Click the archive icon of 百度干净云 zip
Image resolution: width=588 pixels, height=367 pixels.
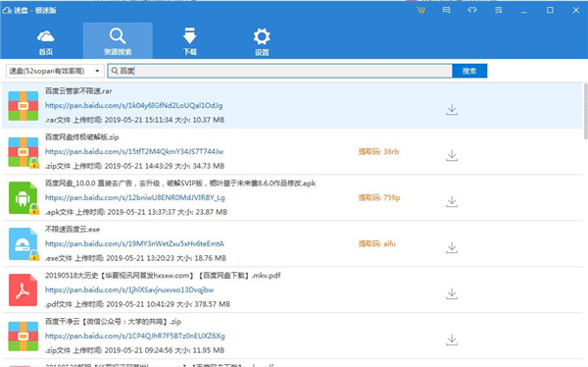[24, 337]
